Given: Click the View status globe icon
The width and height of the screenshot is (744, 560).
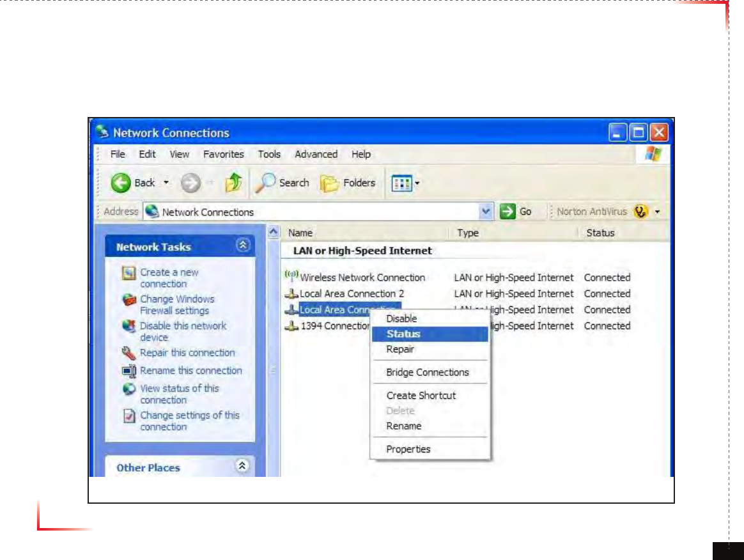Looking at the screenshot, I should click(129, 389).
